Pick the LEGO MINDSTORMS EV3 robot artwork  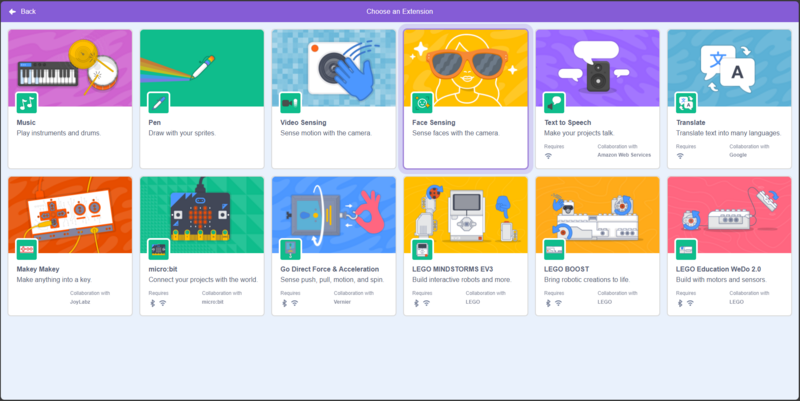point(466,215)
